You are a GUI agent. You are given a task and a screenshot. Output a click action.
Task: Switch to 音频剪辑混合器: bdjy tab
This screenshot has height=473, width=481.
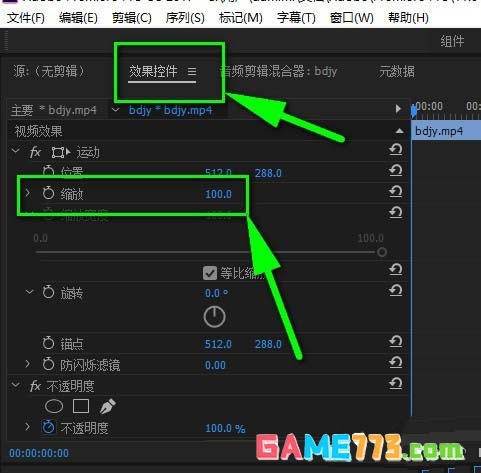[x=279, y=71]
